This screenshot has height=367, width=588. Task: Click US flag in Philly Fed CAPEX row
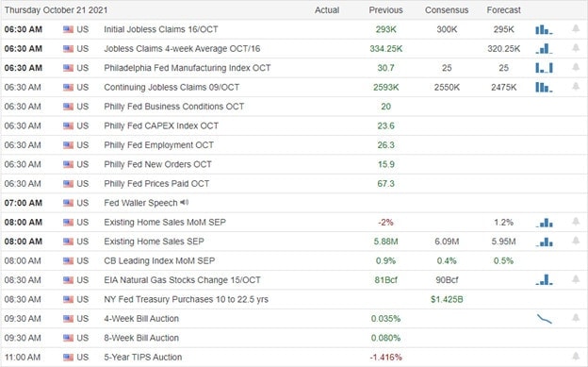coord(68,125)
